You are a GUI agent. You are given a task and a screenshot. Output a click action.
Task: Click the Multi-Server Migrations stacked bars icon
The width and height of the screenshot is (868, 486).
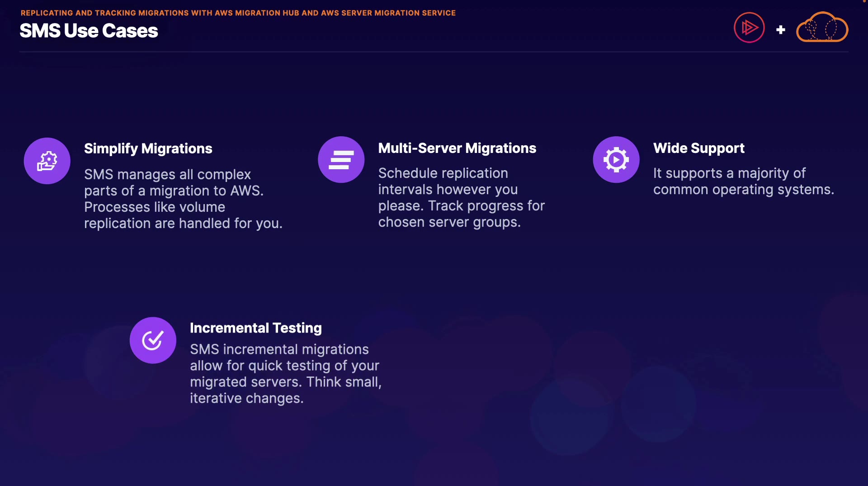coord(341,160)
